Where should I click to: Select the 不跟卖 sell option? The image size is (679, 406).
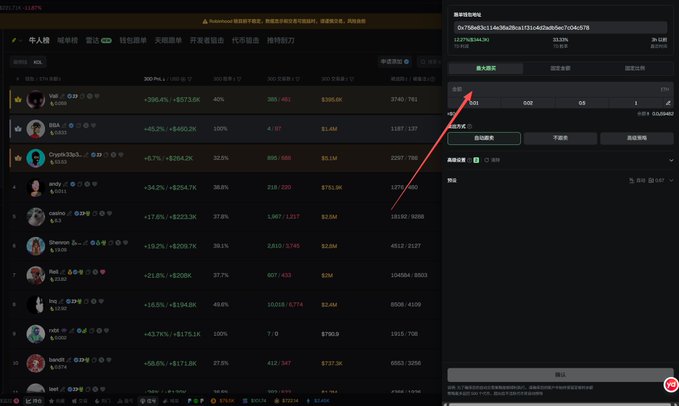coord(560,138)
